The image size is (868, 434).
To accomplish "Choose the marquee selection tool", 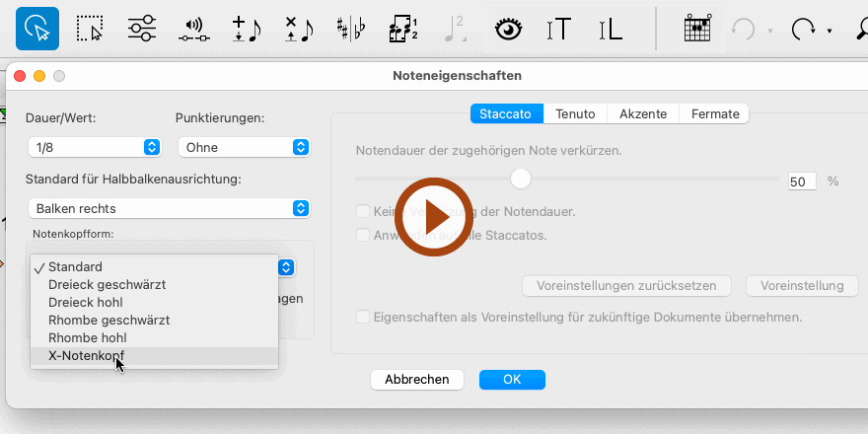I will point(90,29).
